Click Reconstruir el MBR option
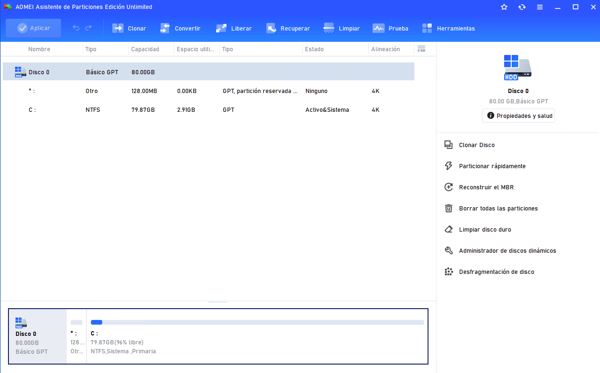This screenshot has width=600, height=373. (x=486, y=187)
